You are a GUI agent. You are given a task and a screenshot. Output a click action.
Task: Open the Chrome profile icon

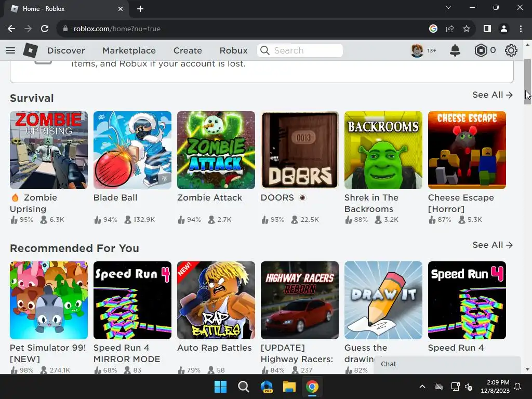(x=504, y=29)
